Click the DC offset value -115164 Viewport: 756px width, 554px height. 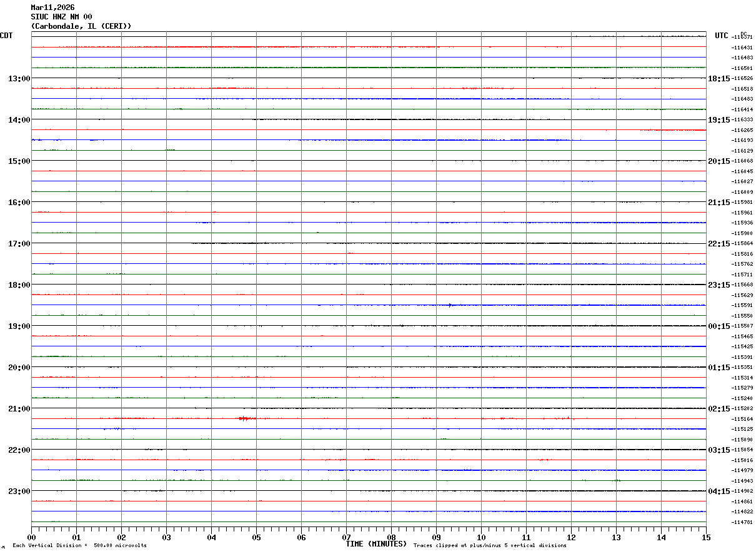click(742, 419)
